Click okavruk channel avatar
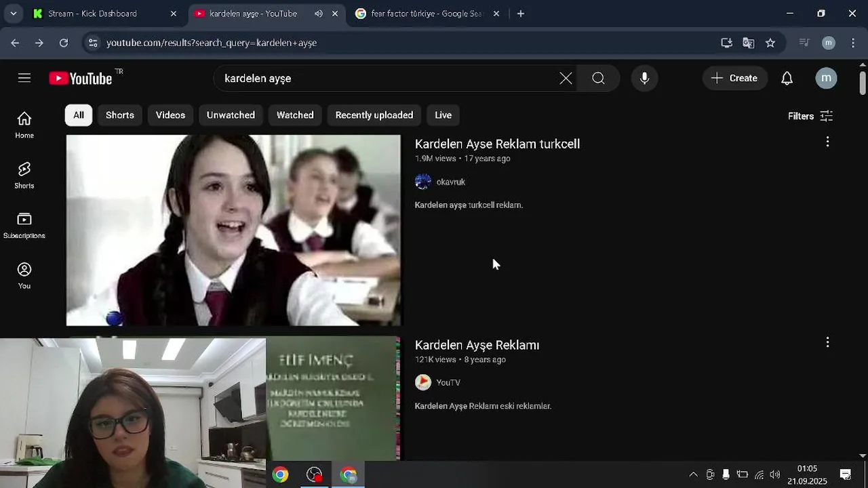868x488 pixels. pos(423,182)
